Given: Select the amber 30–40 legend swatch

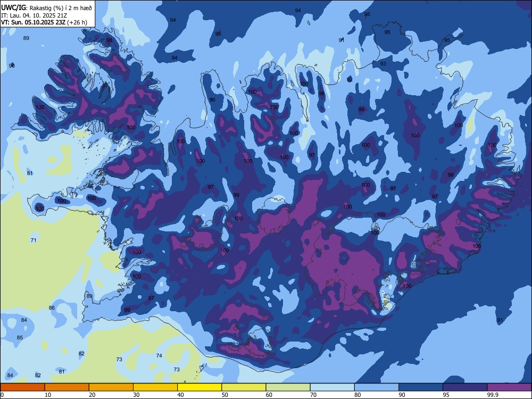Looking at the screenshot, I should click(155, 387).
